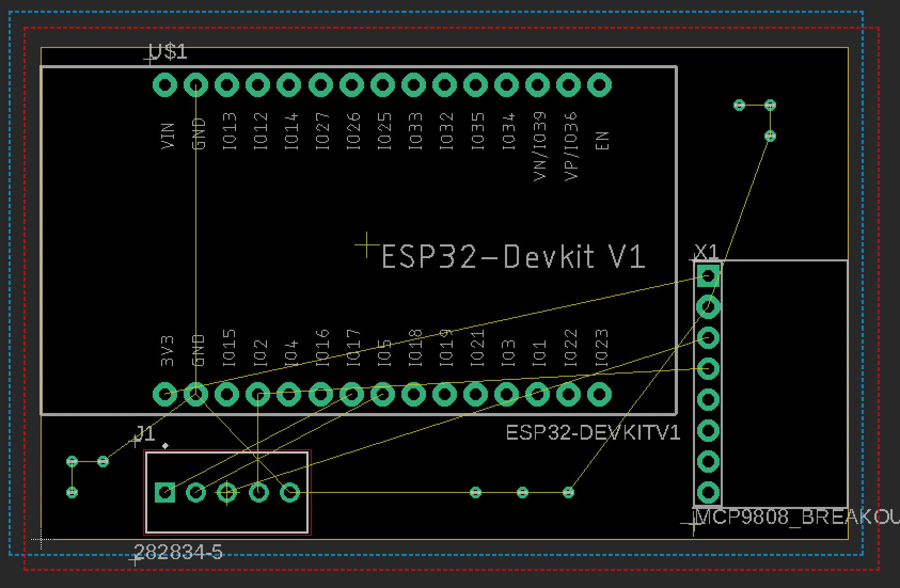The height and width of the screenshot is (588, 900).
Task: Click the ESP32-Devkit V1 silkscreen text
Action: (x=514, y=257)
